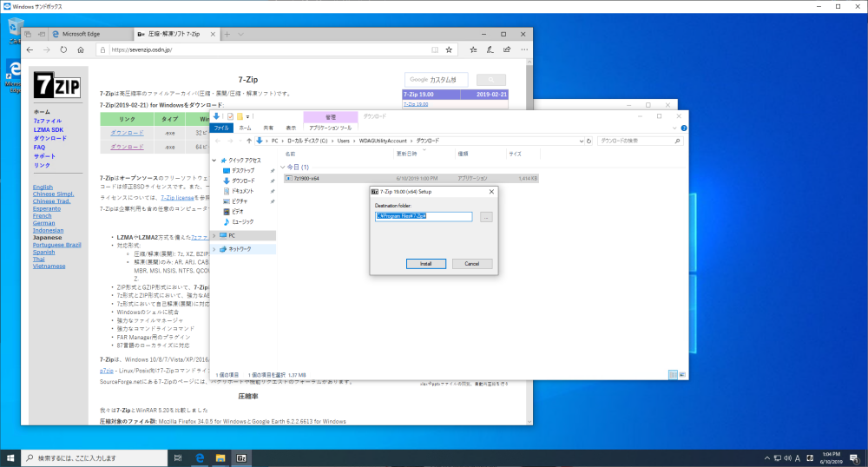Image resolution: width=868 pixels, height=467 pixels.
Task: Select ミュージック in the navigation pane
Action: click(x=242, y=222)
